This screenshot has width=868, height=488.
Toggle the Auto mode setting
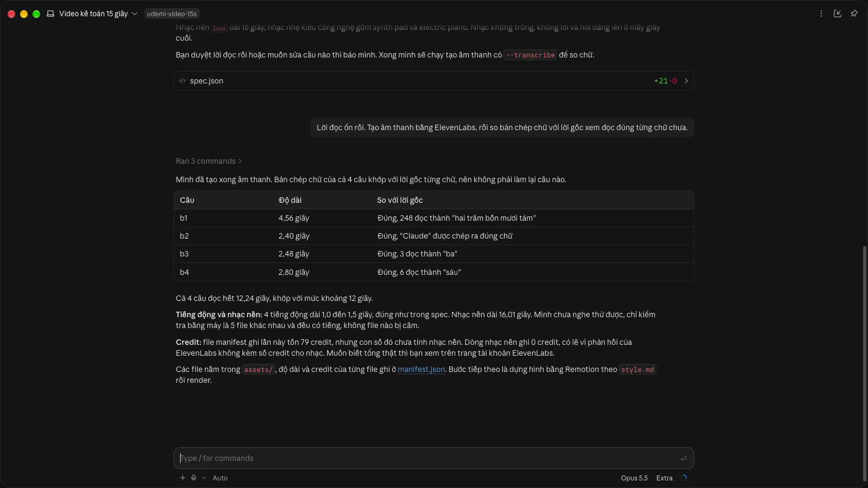pos(220,478)
